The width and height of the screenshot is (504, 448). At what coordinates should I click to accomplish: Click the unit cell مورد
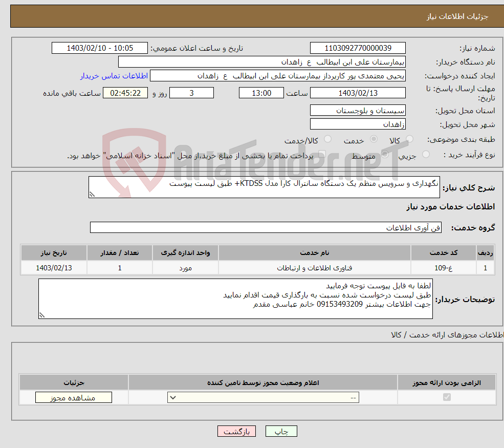pos(185,268)
